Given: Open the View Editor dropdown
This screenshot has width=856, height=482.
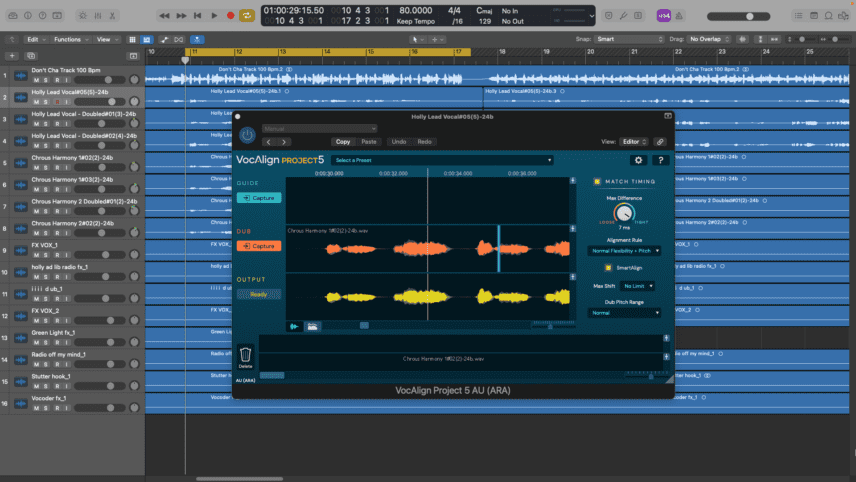Looking at the screenshot, I should [x=633, y=142].
